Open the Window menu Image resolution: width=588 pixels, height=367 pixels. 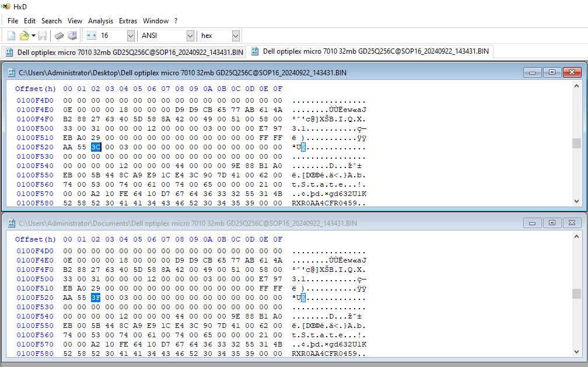coord(156,21)
